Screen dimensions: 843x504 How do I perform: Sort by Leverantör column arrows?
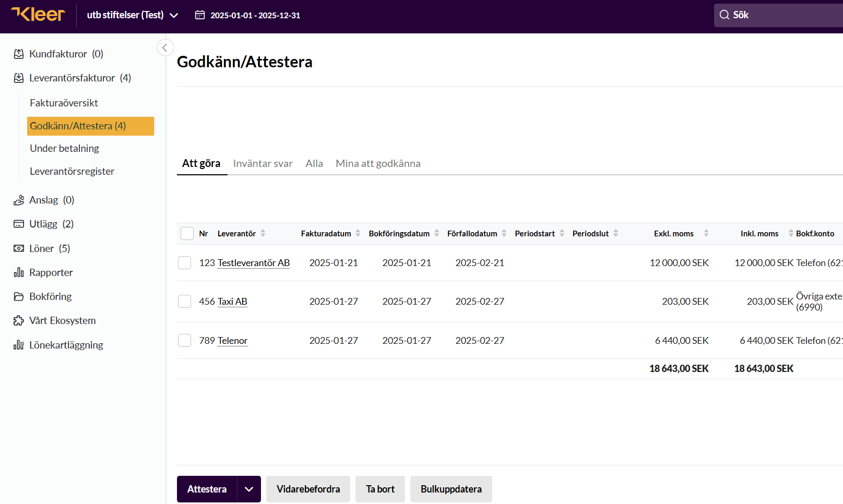(263, 233)
